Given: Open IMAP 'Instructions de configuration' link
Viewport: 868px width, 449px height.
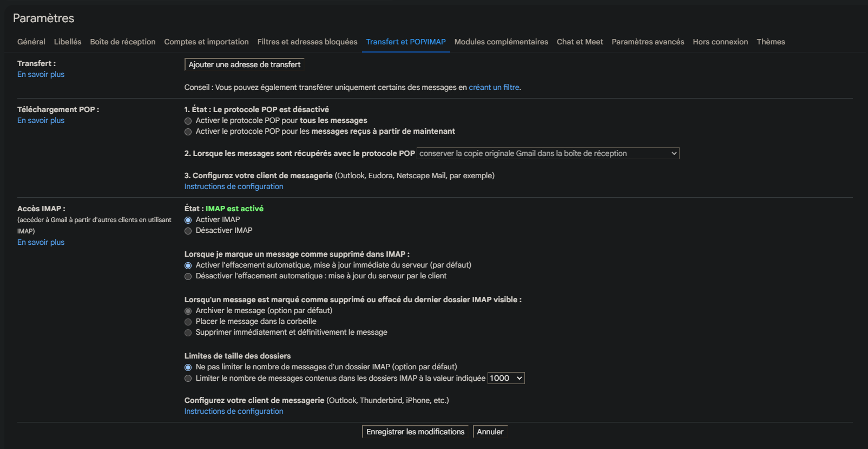Looking at the screenshot, I should click(234, 411).
